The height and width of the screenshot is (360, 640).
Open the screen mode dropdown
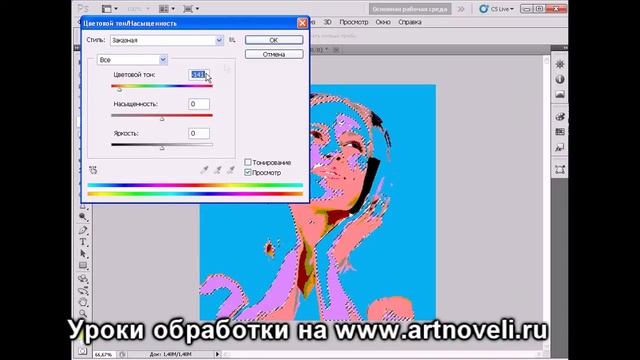[191, 9]
